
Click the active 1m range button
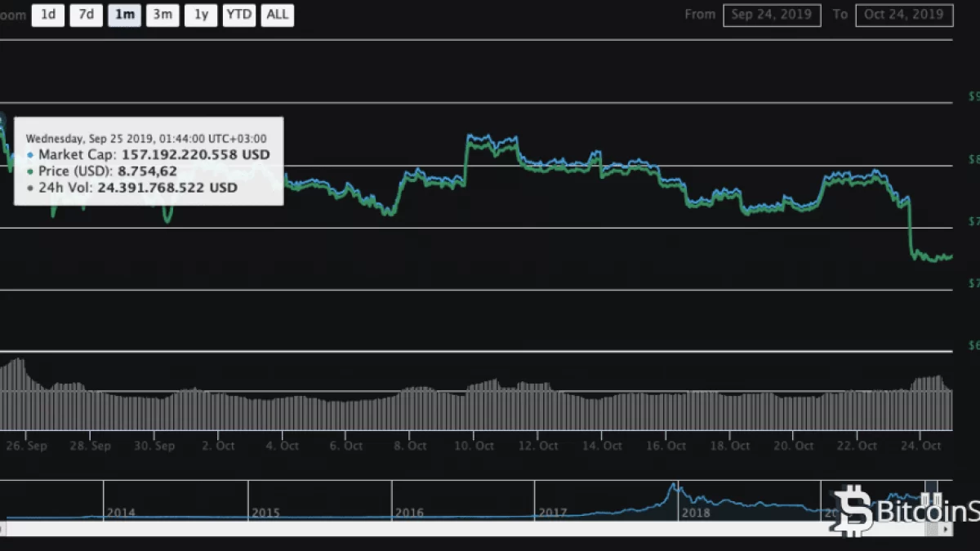[124, 16]
